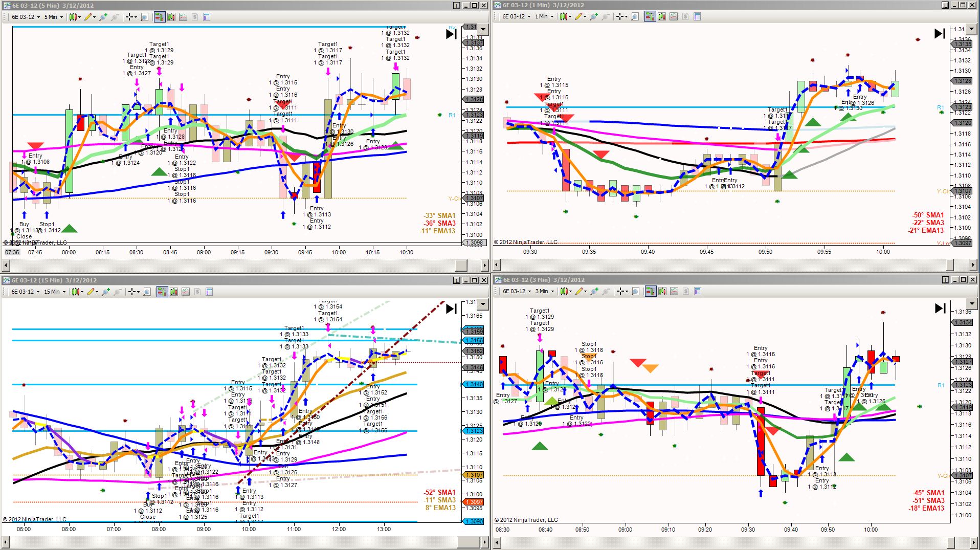
Task: Toggle always-on-top pin of 1 Min chart window
Action: pyautogui.click(x=945, y=5)
